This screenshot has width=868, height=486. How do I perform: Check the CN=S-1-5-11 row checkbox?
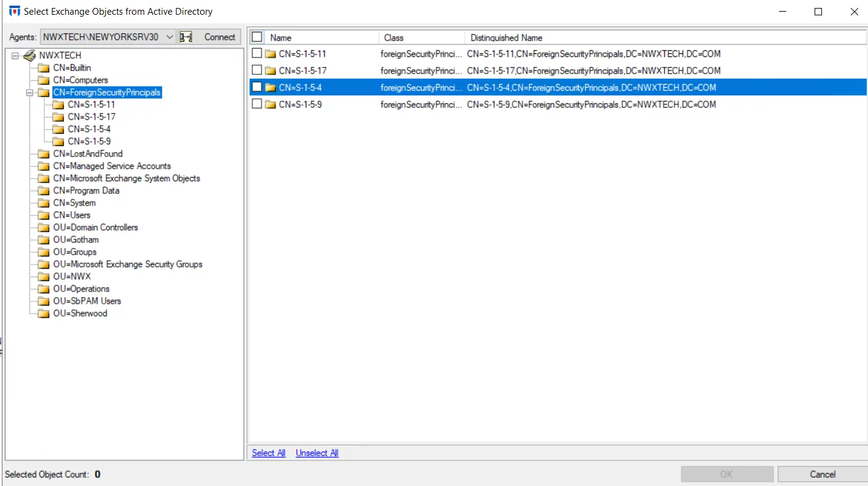click(x=257, y=53)
